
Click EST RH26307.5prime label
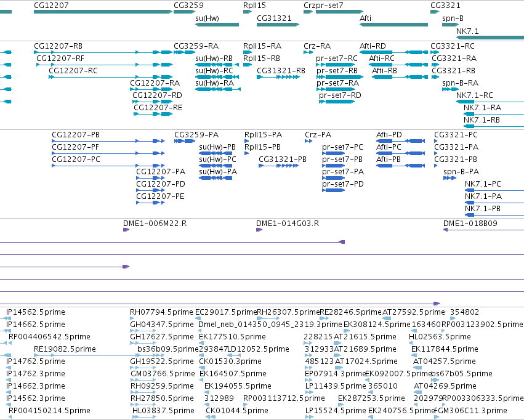(x=288, y=312)
